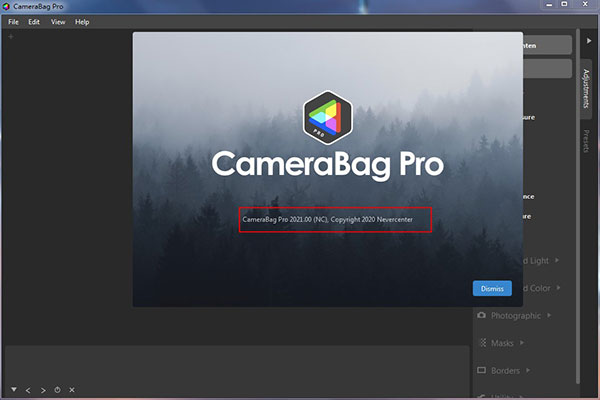Open the Help menu

82,22
